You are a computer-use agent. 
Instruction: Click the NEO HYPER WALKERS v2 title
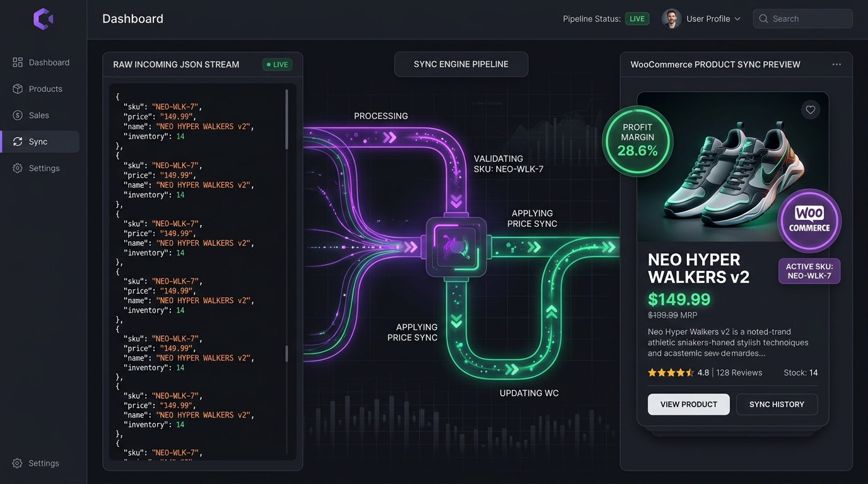pos(698,268)
